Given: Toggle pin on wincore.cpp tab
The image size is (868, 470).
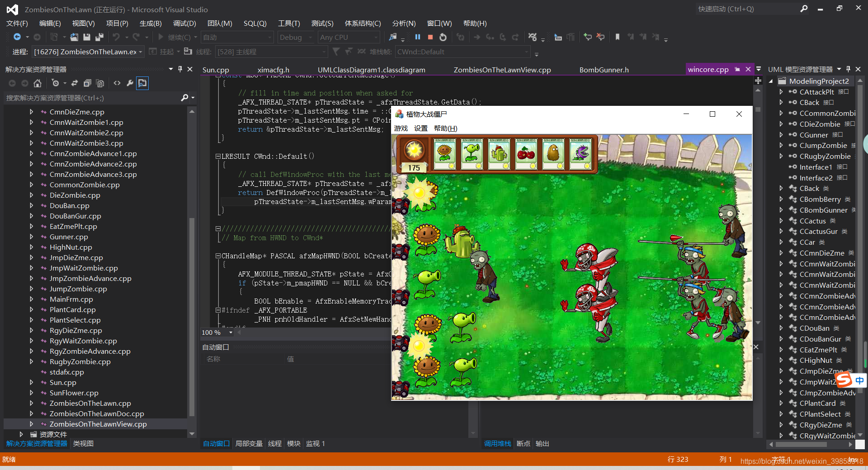Looking at the screenshot, I should 737,69.
